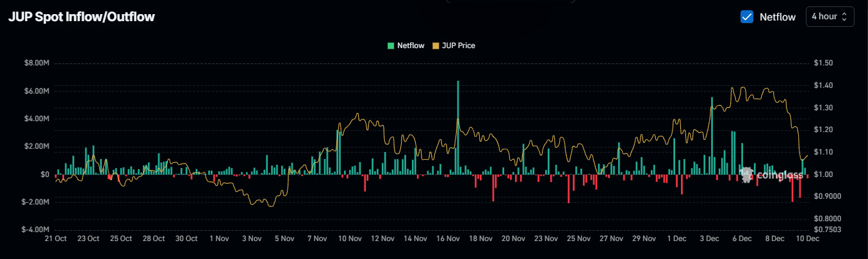Click the 10 Dec date label
This screenshot has width=868, height=259.
tap(807, 238)
